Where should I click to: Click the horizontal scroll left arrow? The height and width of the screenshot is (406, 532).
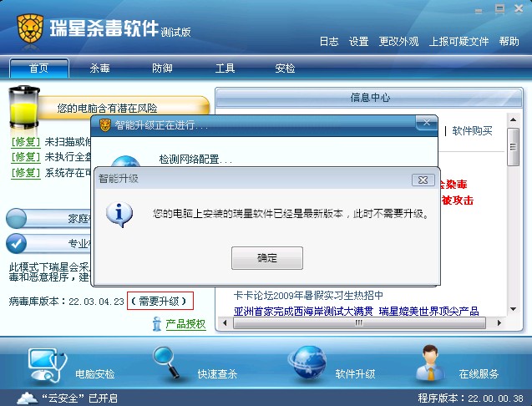225,322
